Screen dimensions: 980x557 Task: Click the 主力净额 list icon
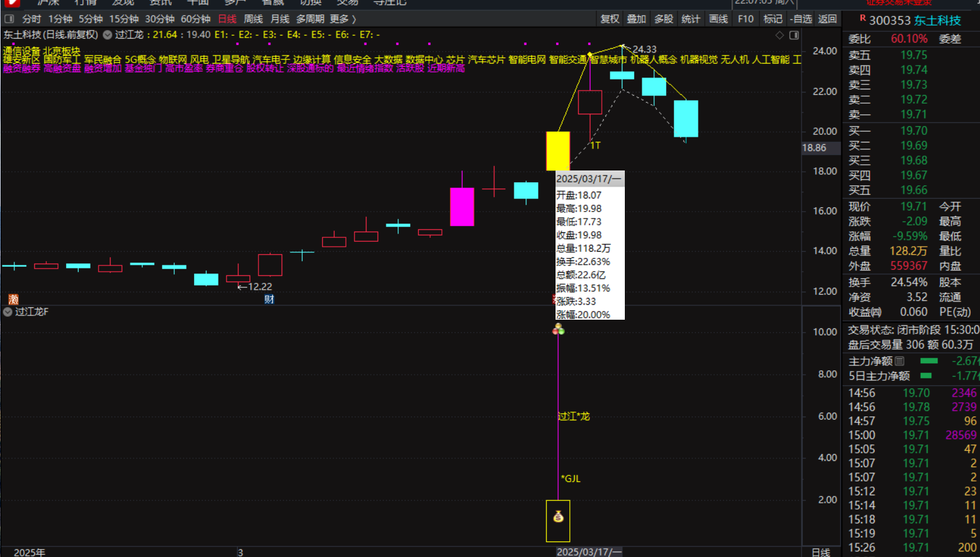point(899,361)
